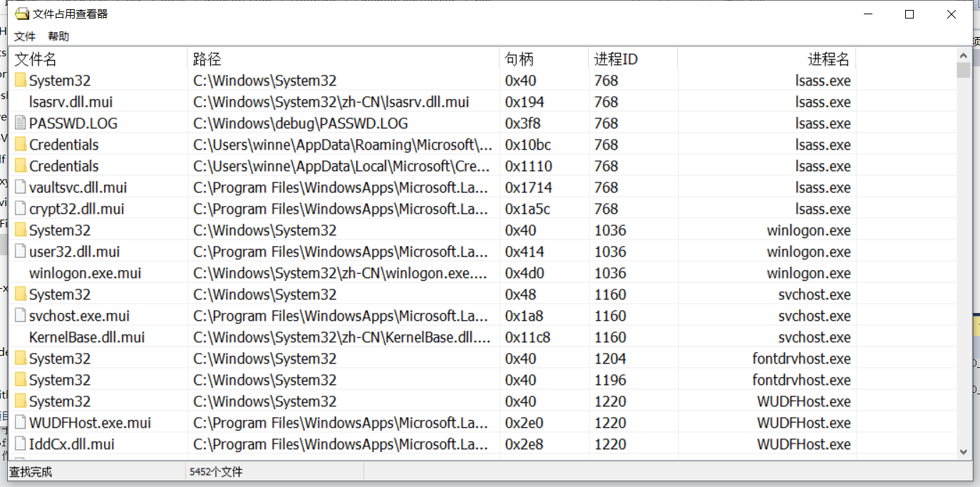The height and width of the screenshot is (487, 980).
Task: Click the app icon in title bar
Action: (22, 14)
